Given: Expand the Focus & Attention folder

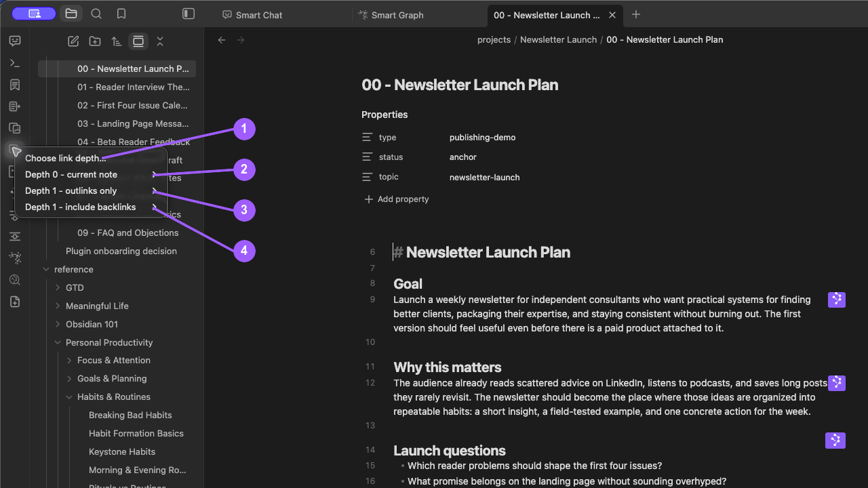Looking at the screenshot, I should (x=69, y=360).
